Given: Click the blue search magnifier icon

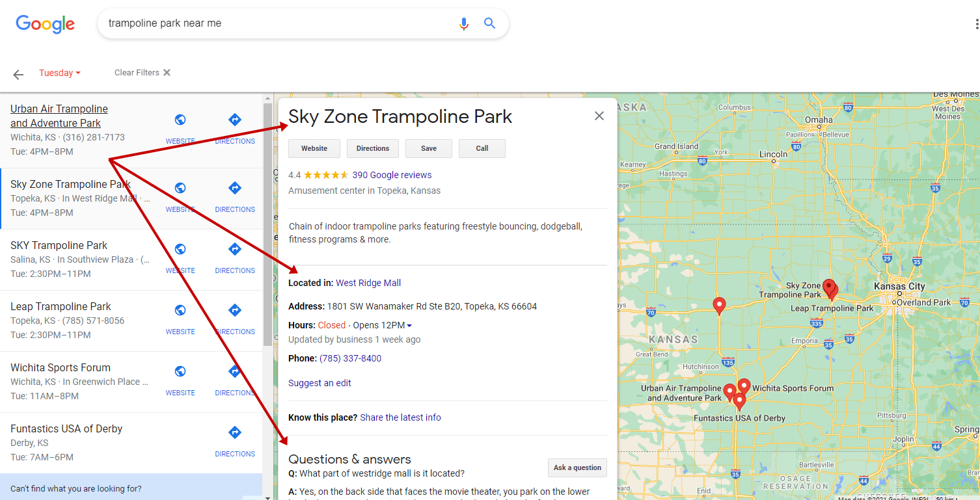Looking at the screenshot, I should tap(490, 23).
